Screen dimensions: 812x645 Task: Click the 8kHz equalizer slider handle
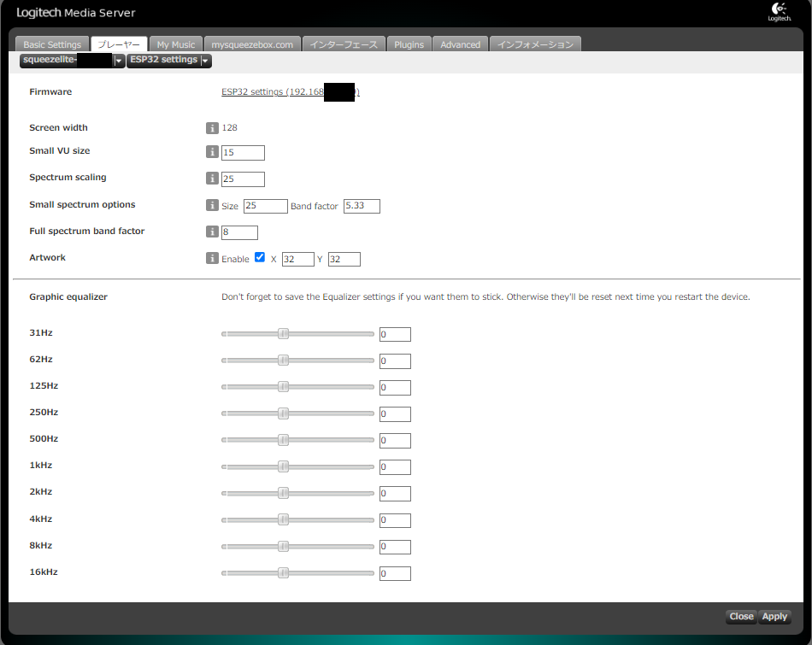pyautogui.click(x=283, y=546)
